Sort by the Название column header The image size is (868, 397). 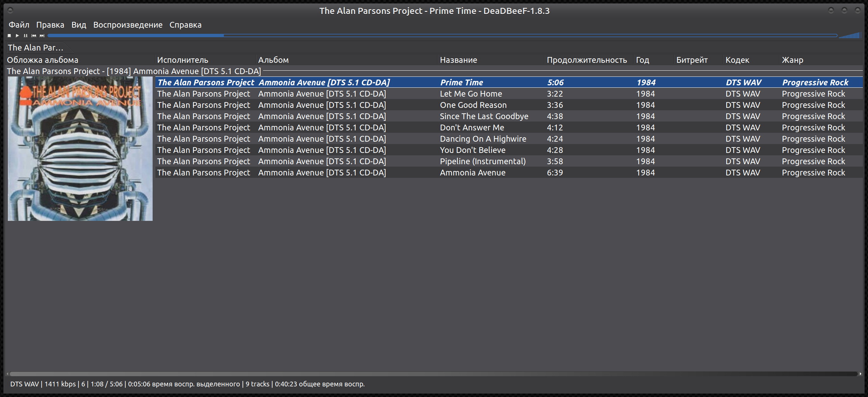point(491,60)
